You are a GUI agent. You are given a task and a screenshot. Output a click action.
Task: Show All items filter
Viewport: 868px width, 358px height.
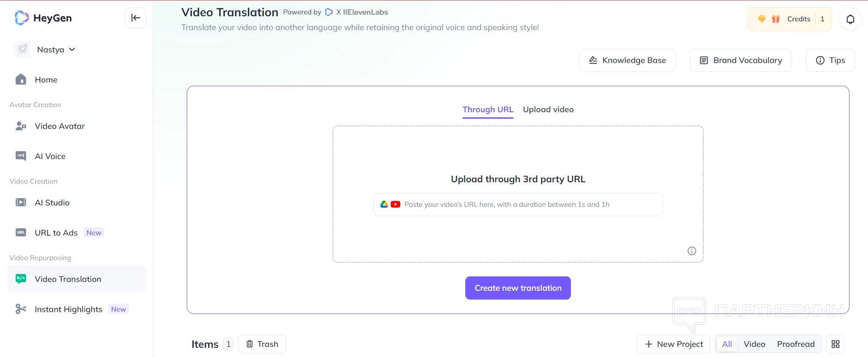click(x=727, y=344)
